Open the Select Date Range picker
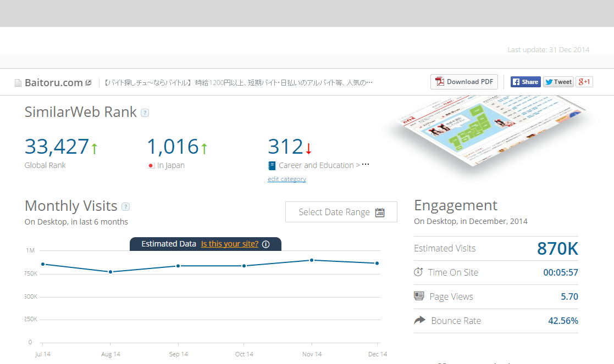614x364 pixels. (x=341, y=212)
